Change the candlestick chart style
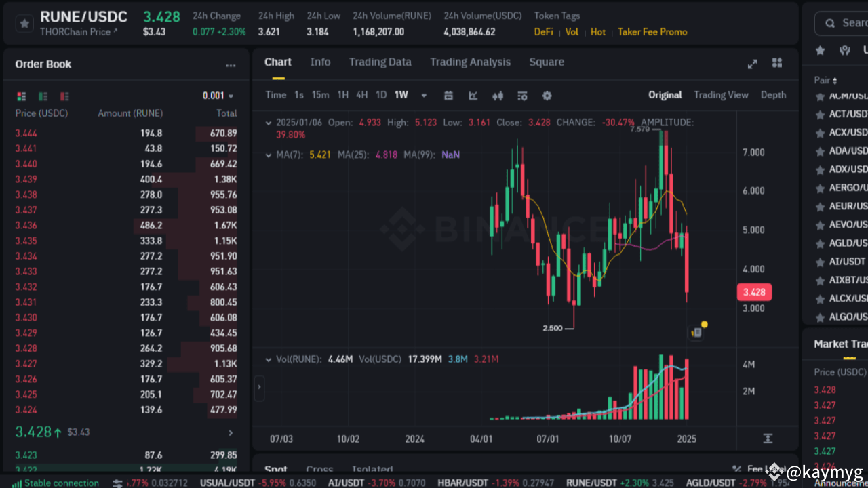Viewport: 868px width, 488px height. [498, 96]
